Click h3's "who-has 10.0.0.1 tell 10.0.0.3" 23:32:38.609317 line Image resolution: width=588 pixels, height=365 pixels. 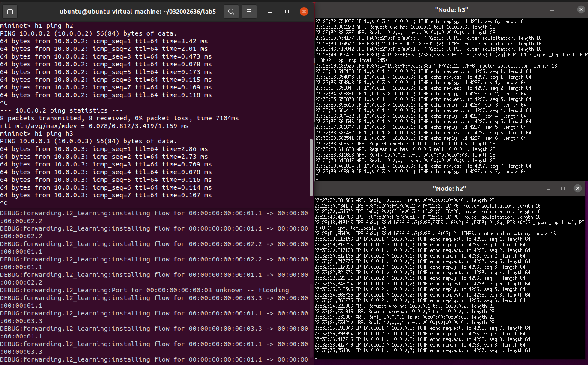(405, 144)
